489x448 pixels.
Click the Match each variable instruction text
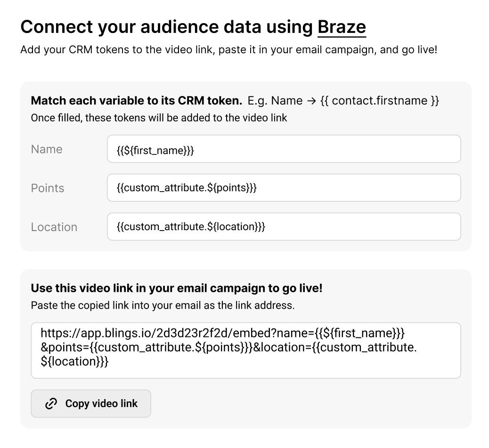(x=137, y=100)
